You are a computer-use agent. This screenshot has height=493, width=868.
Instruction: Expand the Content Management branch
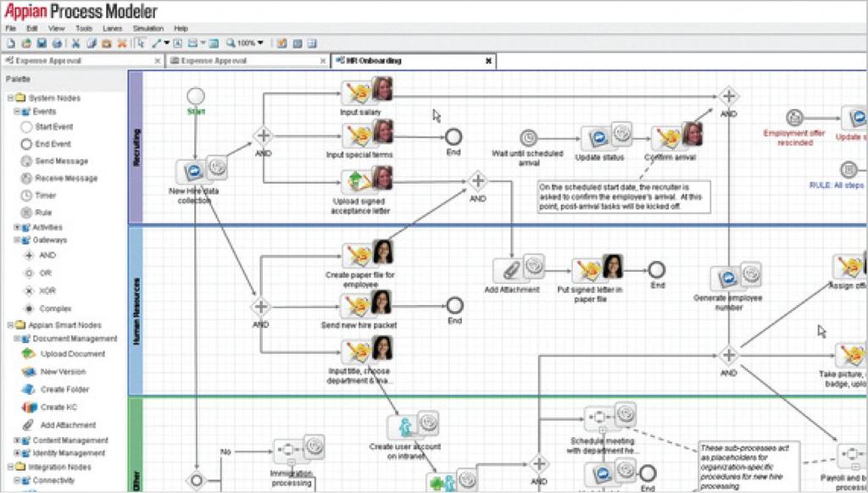click(x=17, y=440)
